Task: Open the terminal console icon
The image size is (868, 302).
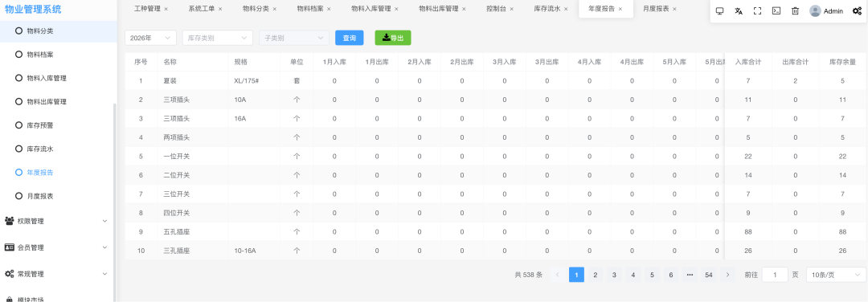Action: pyautogui.click(x=776, y=11)
